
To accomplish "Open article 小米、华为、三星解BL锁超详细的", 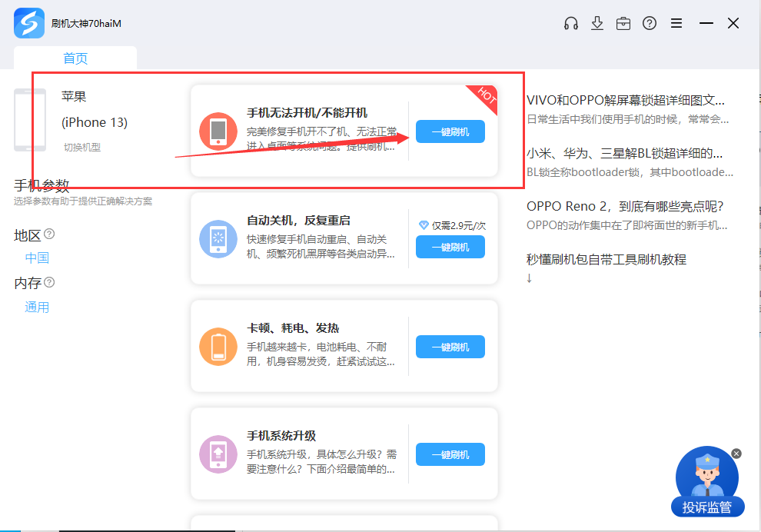I will pyautogui.click(x=625, y=154).
